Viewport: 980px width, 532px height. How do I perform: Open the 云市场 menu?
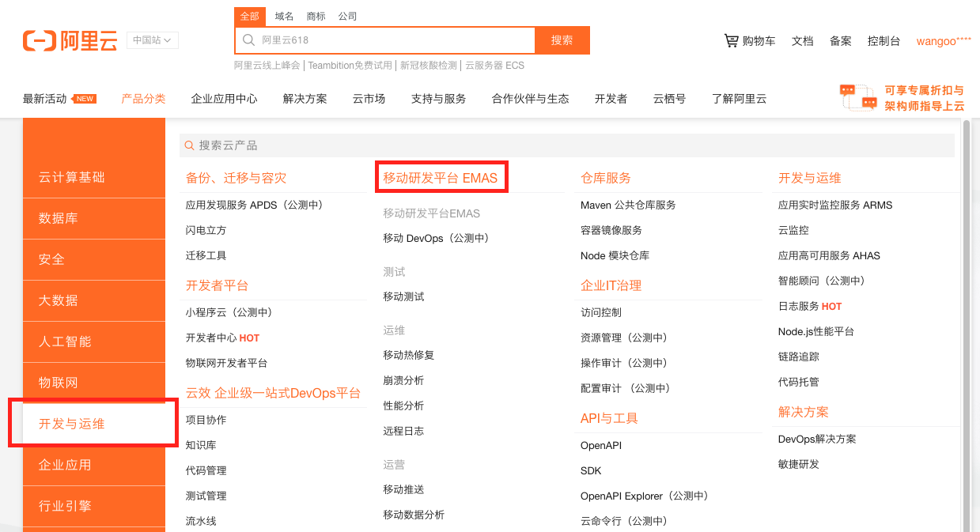[x=369, y=99]
